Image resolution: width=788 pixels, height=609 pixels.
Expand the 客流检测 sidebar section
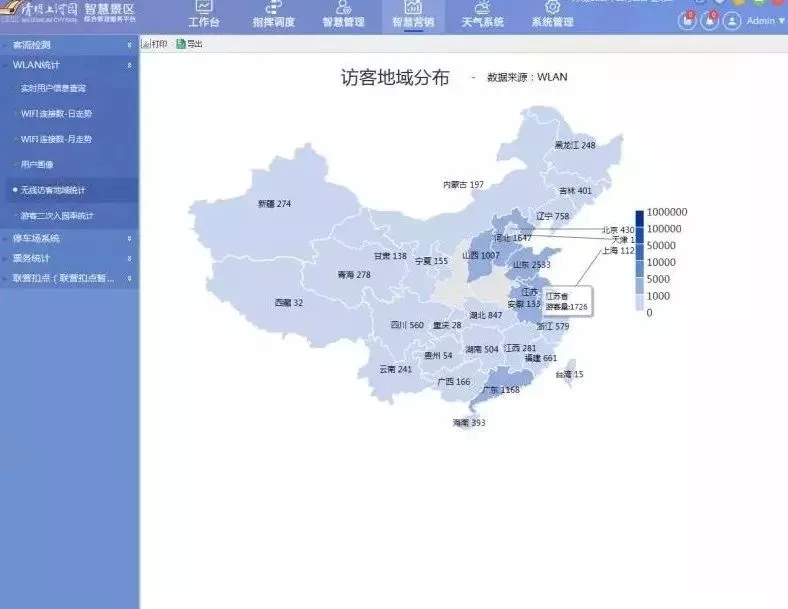[x=68, y=46]
